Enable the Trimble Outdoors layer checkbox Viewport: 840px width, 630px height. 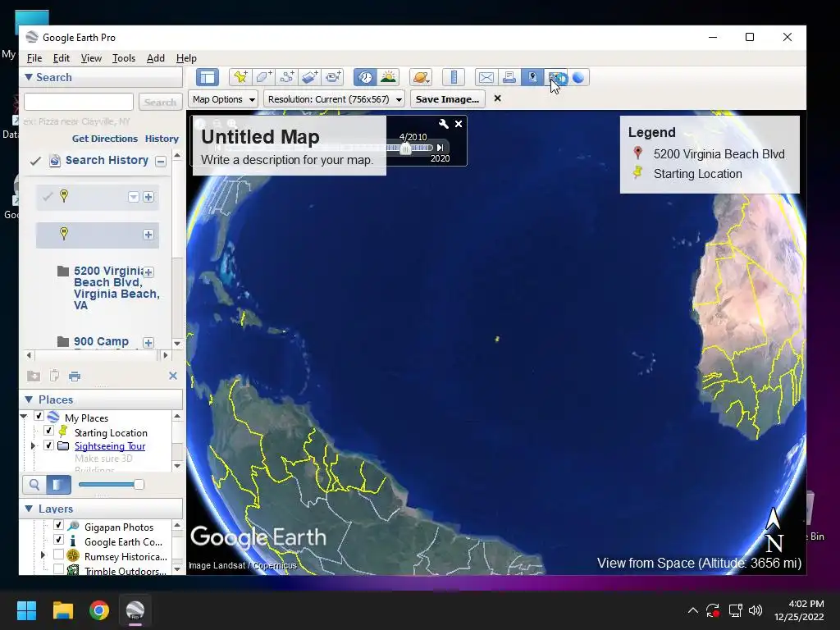(59, 570)
